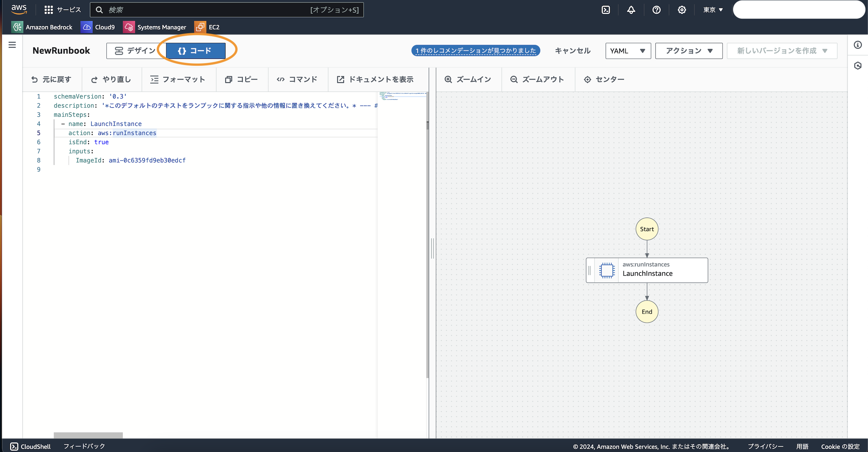The image size is (868, 452).
Task: Click the キャンセル button
Action: click(572, 51)
